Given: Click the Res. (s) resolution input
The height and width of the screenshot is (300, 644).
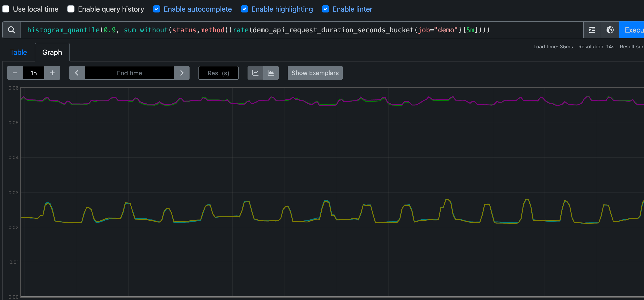Looking at the screenshot, I should 218,73.
